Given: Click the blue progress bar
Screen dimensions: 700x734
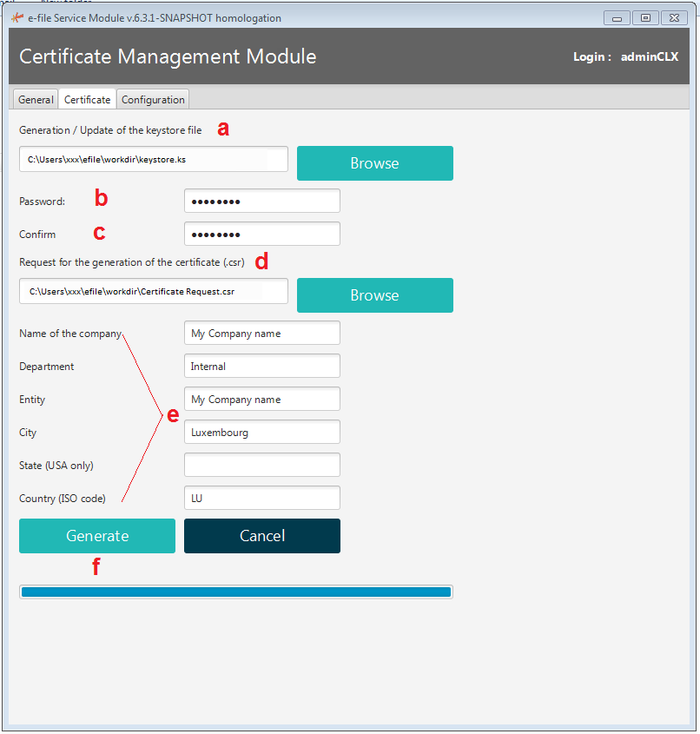Looking at the screenshot, I should click(236, 592).
